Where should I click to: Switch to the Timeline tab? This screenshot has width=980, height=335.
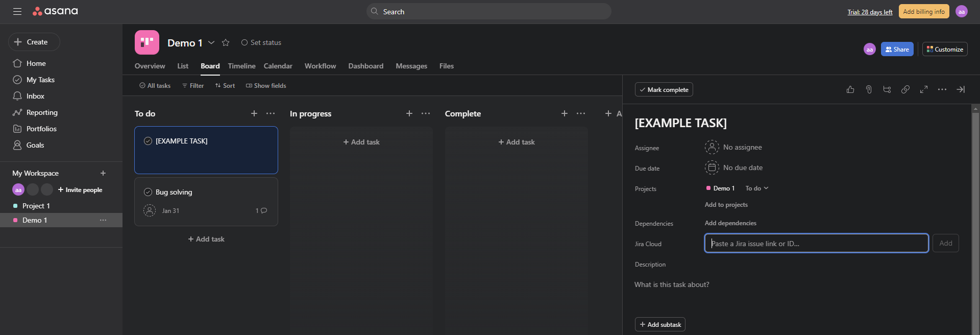click(241, 66)
